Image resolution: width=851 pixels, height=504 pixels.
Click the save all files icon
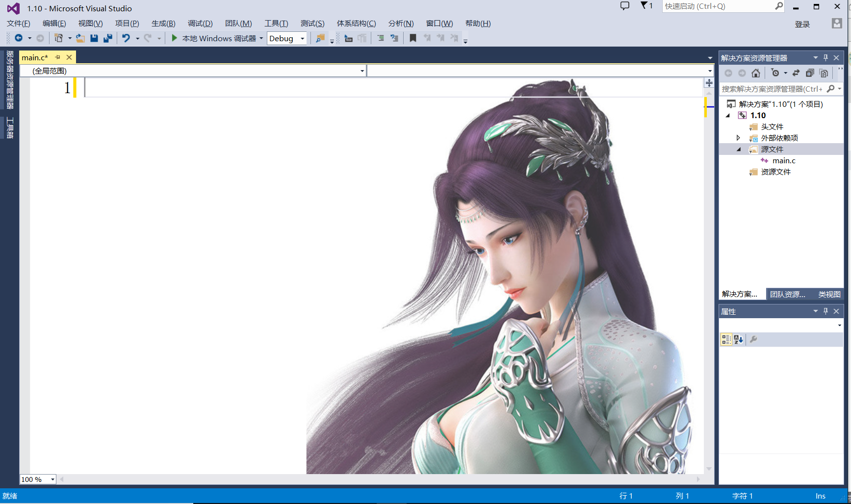(x=108, y=38)
